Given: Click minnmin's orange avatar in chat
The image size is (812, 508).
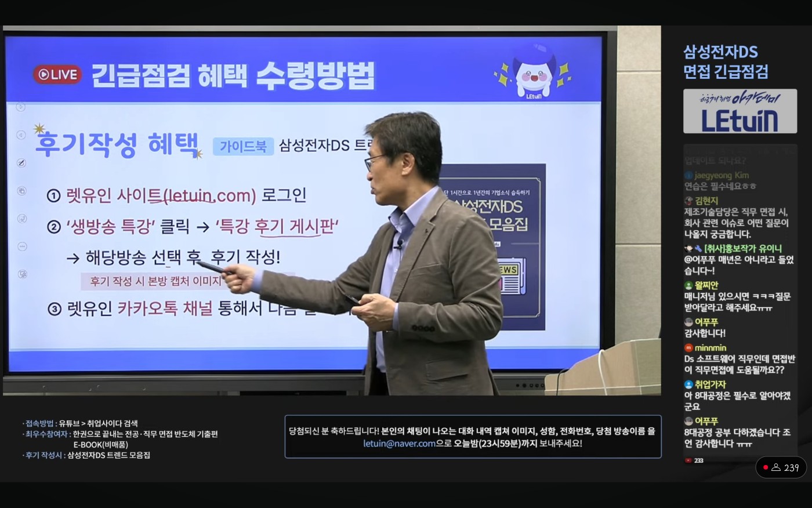Looking at the screenshot, I should click(688, 348).
